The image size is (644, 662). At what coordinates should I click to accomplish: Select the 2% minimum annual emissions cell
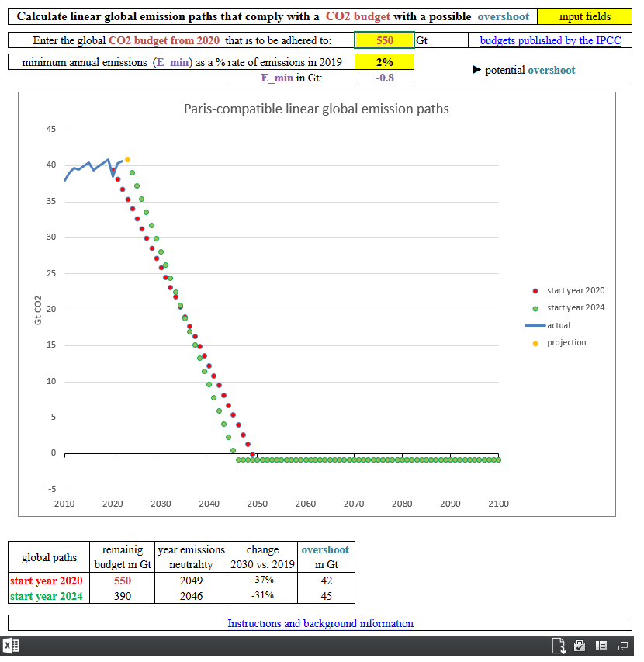click(384, 62)
